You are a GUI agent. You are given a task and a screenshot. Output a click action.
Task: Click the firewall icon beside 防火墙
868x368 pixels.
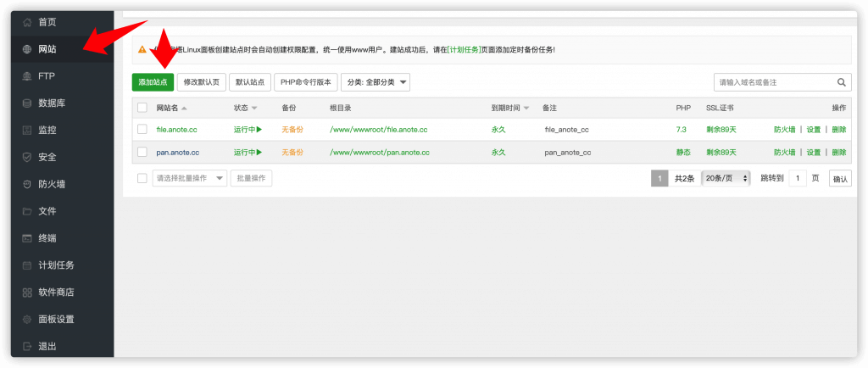pyautogui.click(x=26, y=184)
